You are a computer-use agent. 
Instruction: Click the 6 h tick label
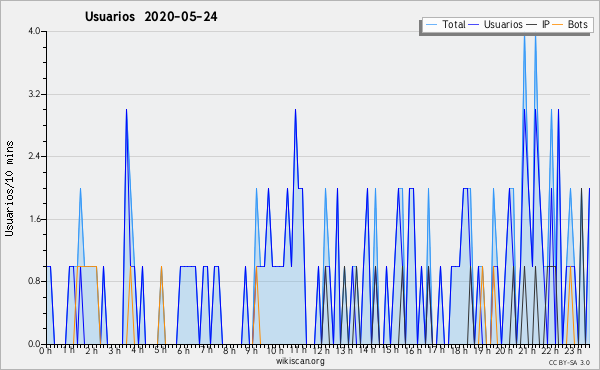183,350
